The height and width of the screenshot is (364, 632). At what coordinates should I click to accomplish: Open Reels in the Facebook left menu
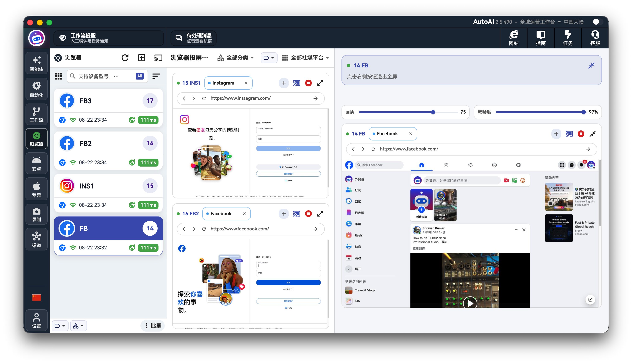[x=354, y=235]
